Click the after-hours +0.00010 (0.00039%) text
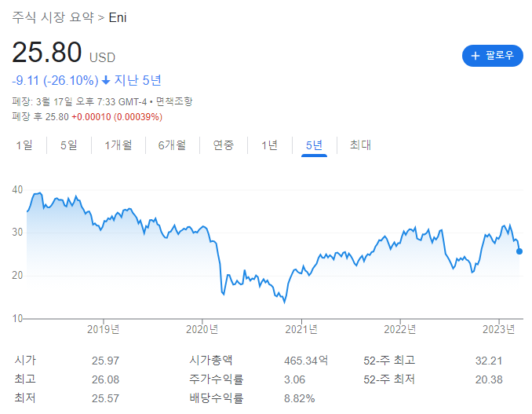532x414 pixels. click(x=117, y=117)
